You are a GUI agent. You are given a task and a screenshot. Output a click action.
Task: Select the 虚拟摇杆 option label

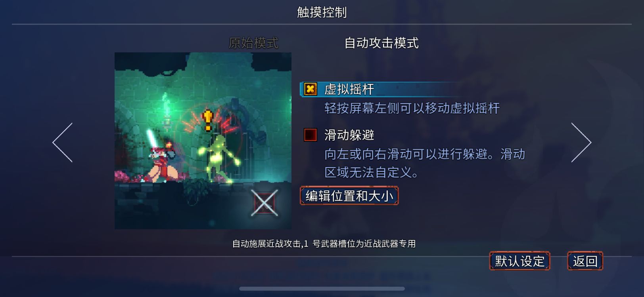[349, 89]
